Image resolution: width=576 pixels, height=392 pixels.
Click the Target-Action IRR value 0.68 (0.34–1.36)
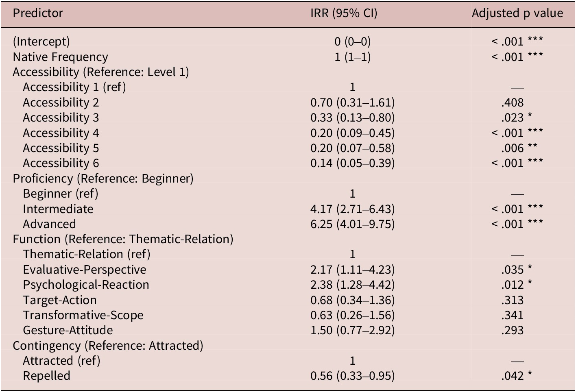click(352, 300)
